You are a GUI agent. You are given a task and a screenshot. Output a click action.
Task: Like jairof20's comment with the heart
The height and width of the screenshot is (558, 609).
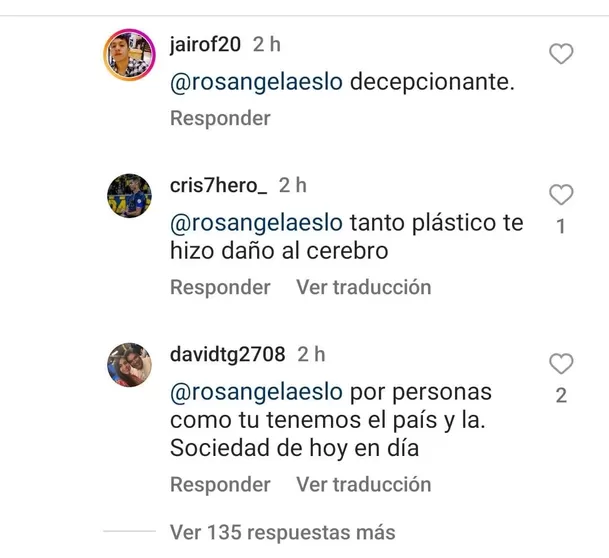click(561, 54)
